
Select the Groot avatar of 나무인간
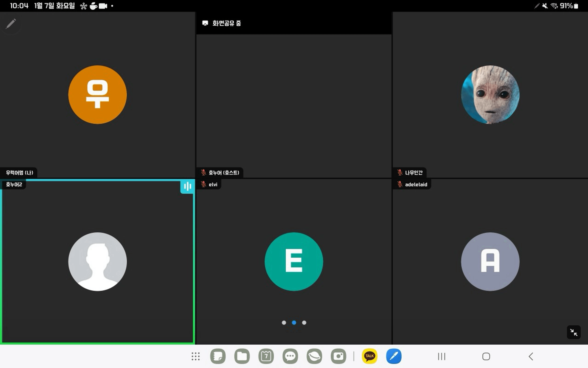[490, 95]
